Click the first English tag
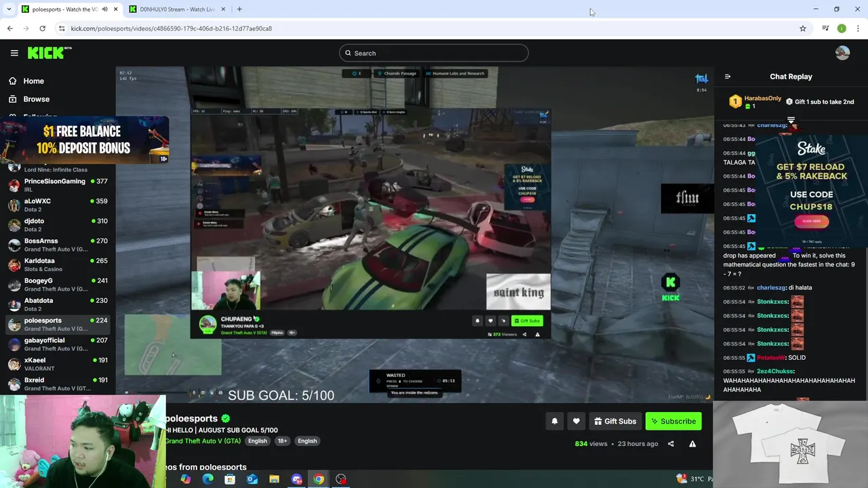 click(x=258, y=441)
